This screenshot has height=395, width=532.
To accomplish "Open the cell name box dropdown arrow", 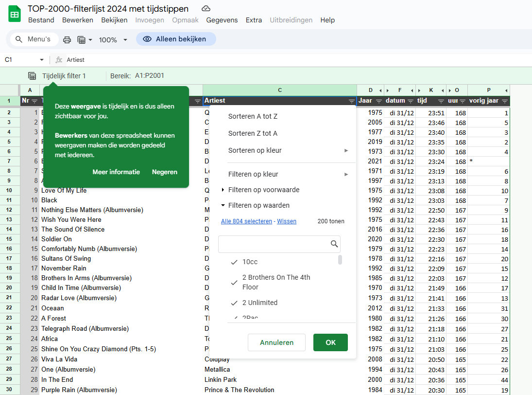I will point(41,60).
